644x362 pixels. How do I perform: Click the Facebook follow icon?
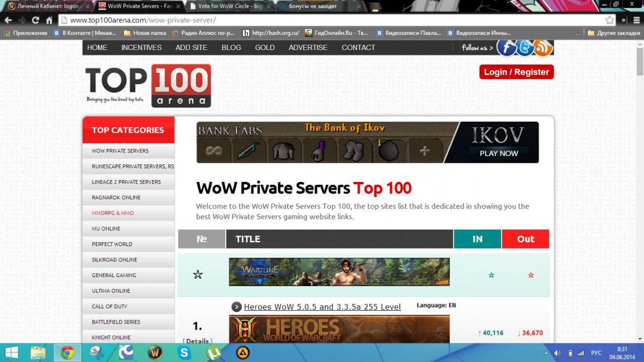coord(506,48)
